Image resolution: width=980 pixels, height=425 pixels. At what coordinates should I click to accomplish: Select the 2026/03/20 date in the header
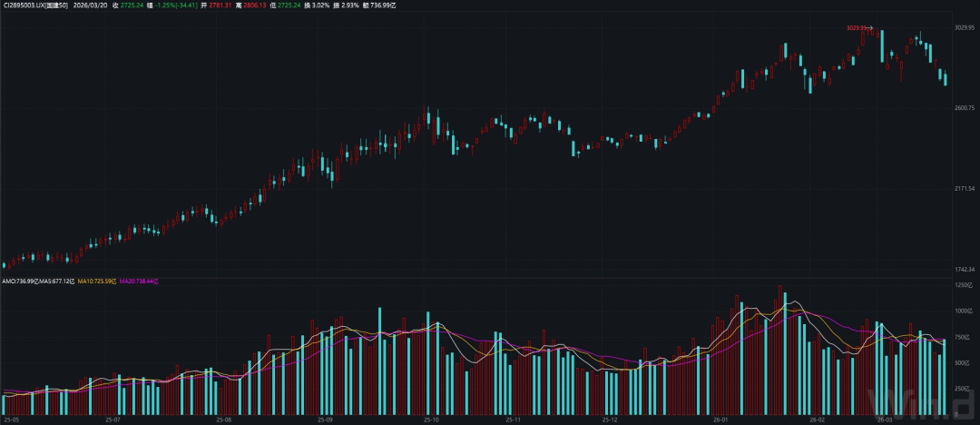point(90,5)
